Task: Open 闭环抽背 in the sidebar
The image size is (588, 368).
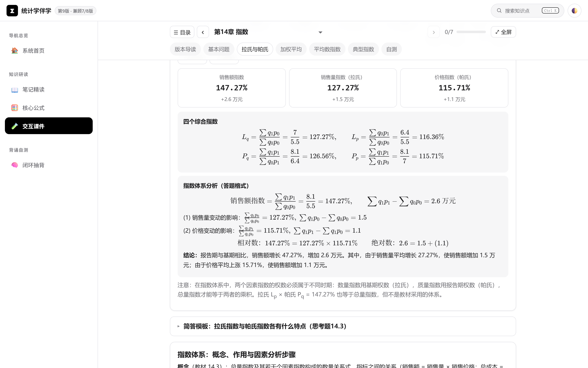Action: tap(49, 165)
